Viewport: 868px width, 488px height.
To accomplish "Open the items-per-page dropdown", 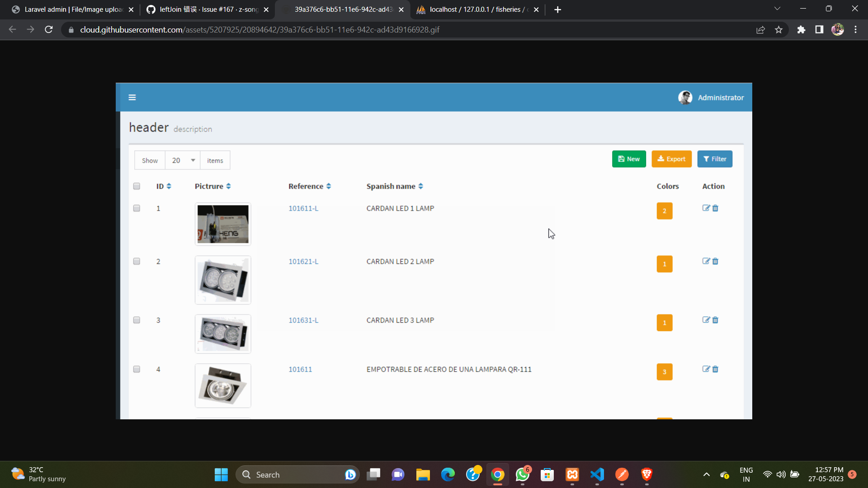I will [182, 160].
